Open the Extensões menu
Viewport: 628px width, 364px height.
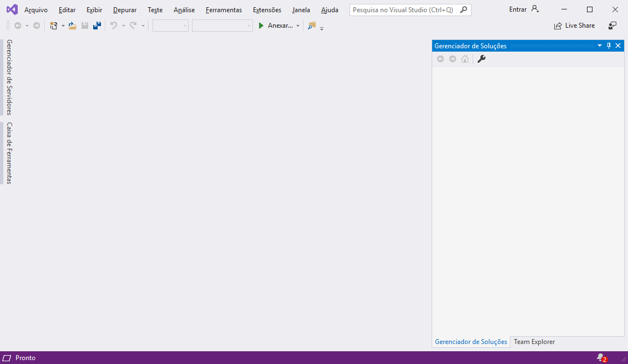267,9
